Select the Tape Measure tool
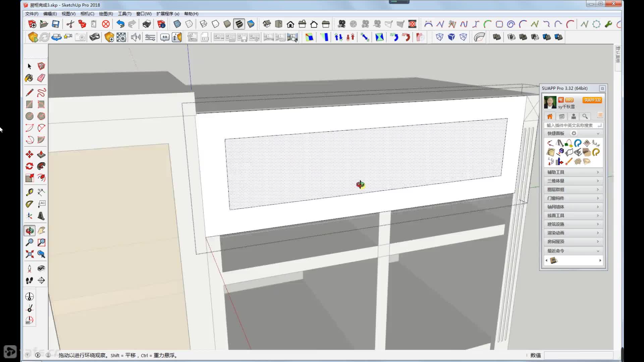 pos(30,192)
